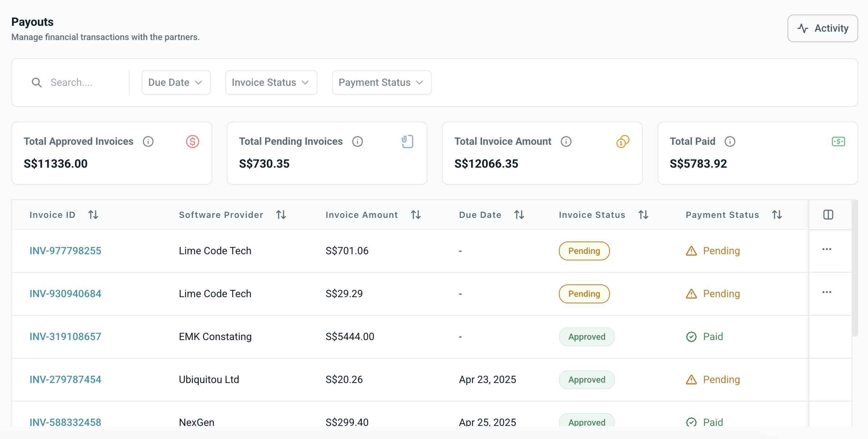Click info icon beside Total Paid
Image resolution: width=868 pixels, height=439 pixels.
(730, 141)
